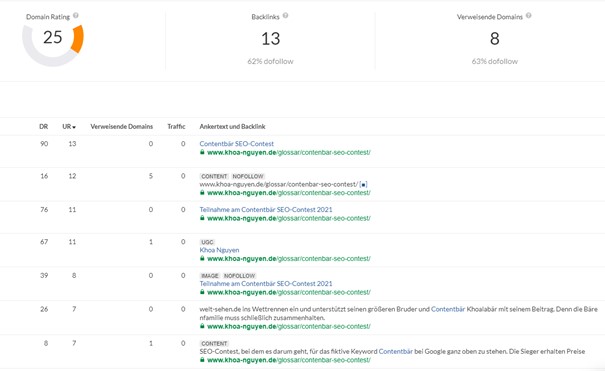Click the UR value 13

72,144
